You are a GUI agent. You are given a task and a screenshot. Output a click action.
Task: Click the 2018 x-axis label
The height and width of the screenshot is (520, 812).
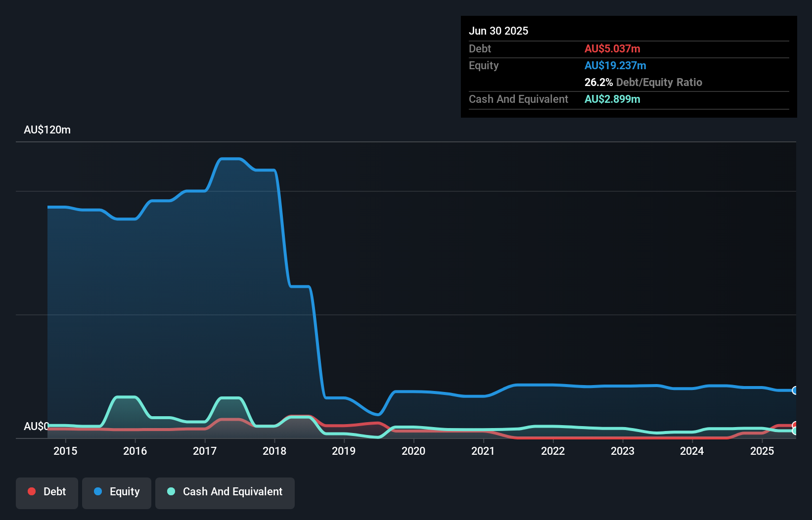pos(274,451)
